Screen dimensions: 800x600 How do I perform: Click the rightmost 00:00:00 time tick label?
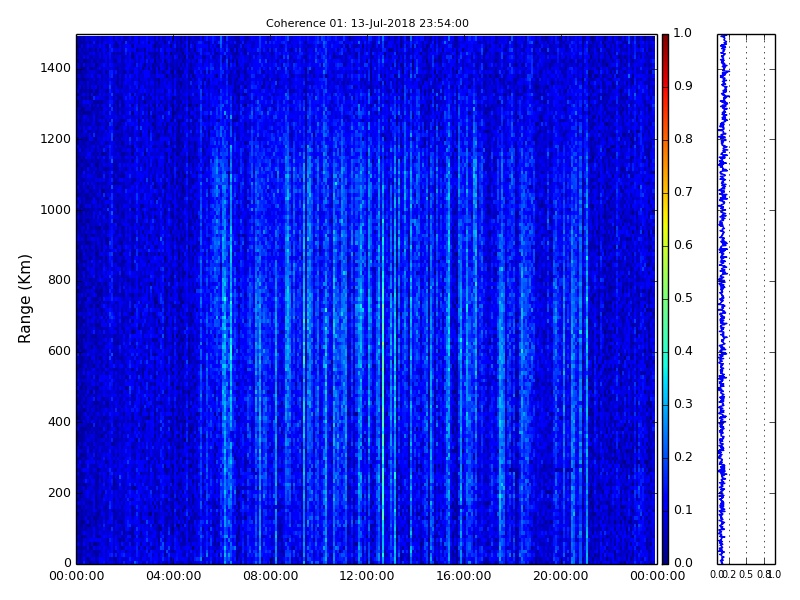pyautogui.click(x=658, y=576)
